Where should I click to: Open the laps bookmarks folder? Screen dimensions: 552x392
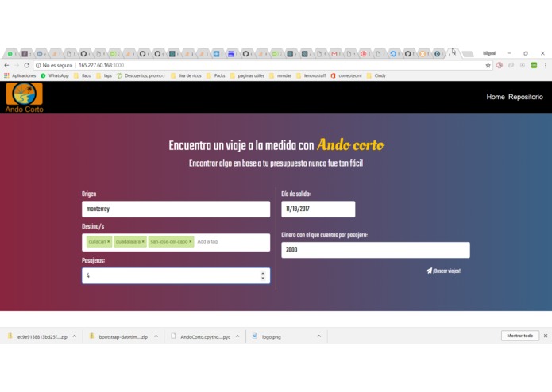tap(104, 75)
